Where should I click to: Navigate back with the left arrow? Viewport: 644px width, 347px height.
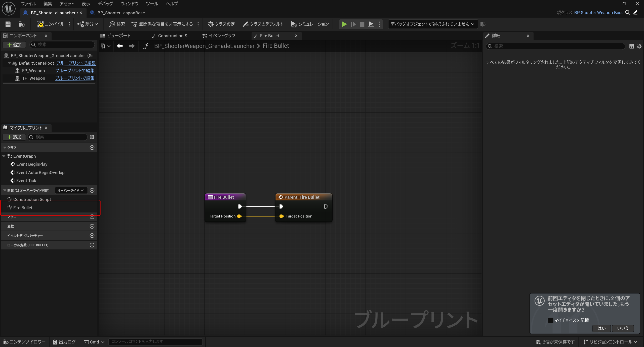pos(120,46)
